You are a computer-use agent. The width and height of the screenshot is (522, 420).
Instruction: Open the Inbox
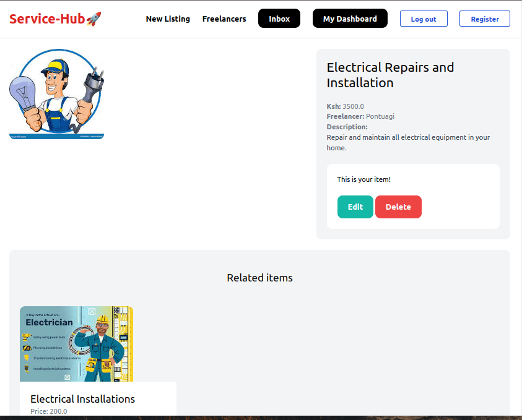[x=279, y=19]
